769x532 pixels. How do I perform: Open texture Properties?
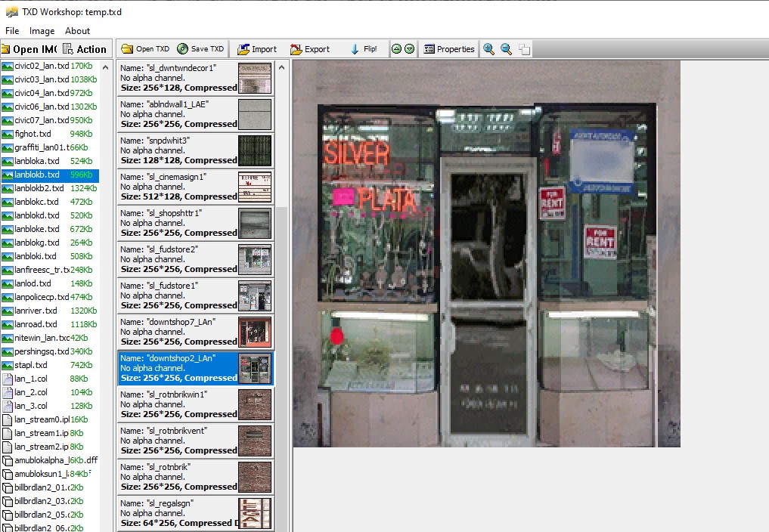[448, 49]
